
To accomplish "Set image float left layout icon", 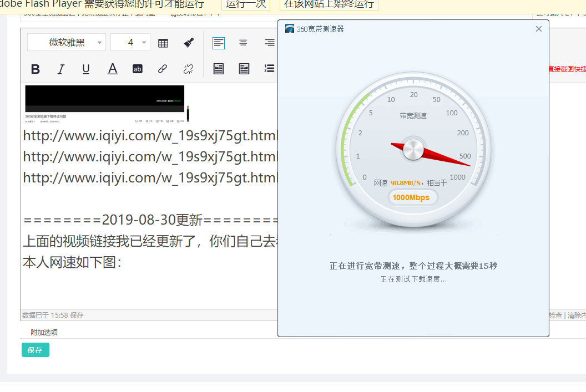I will [x=219, y=69].
